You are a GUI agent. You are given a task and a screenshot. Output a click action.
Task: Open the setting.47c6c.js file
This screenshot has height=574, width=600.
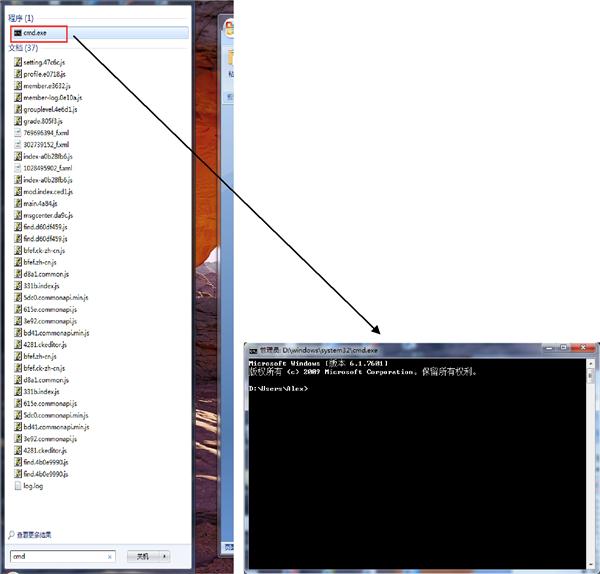(40, 62)
